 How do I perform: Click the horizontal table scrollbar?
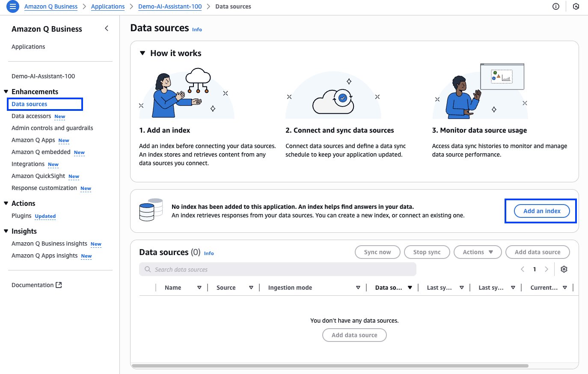point(330,366)
